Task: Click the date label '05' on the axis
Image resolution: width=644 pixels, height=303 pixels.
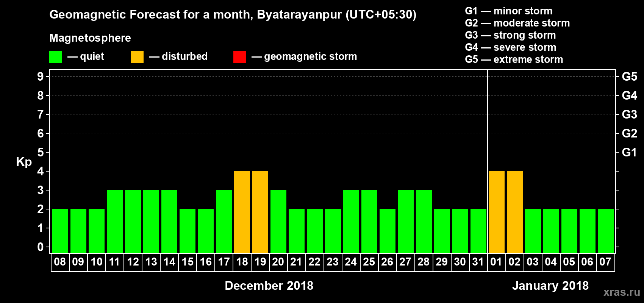Action: (x=569, y=262)
